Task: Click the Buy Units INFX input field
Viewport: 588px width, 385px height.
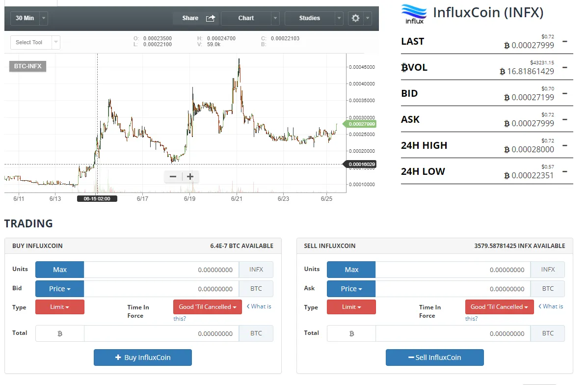Action: [161, 270]
